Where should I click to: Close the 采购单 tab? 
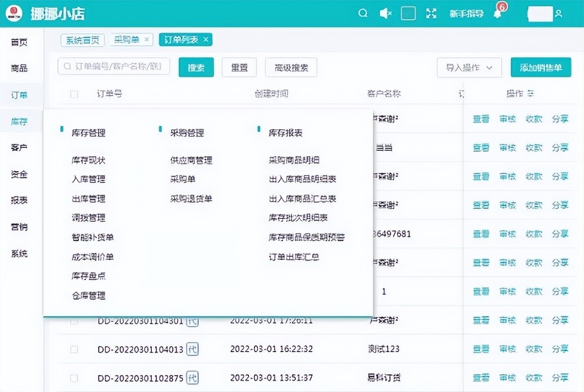pyautogui.click(x=147, y=40)
